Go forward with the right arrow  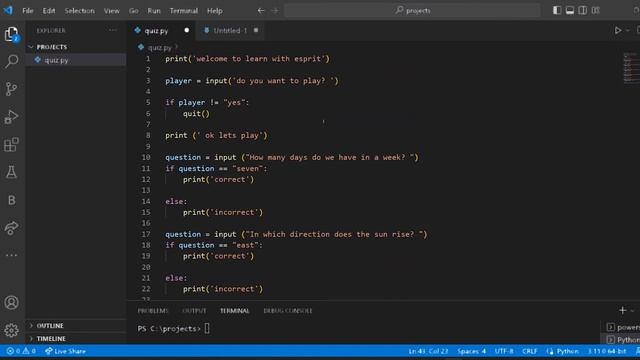[x=275, y=11]
